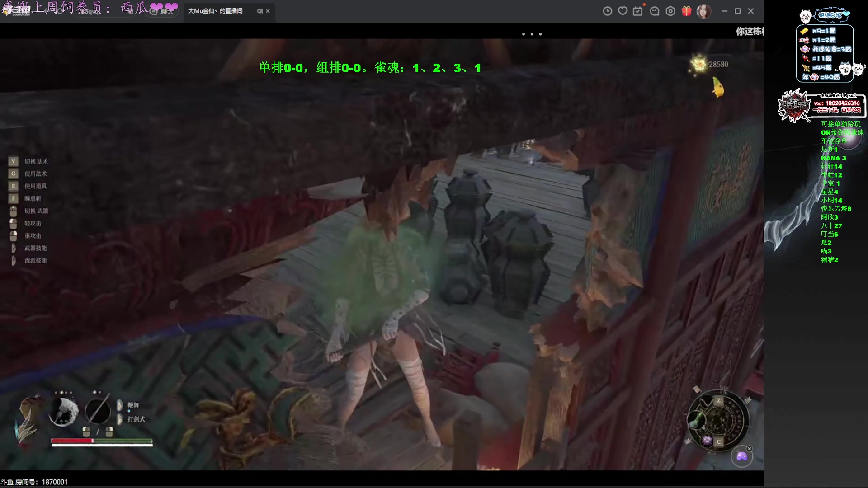Open followed streamers heart icon

pos(623,11)
